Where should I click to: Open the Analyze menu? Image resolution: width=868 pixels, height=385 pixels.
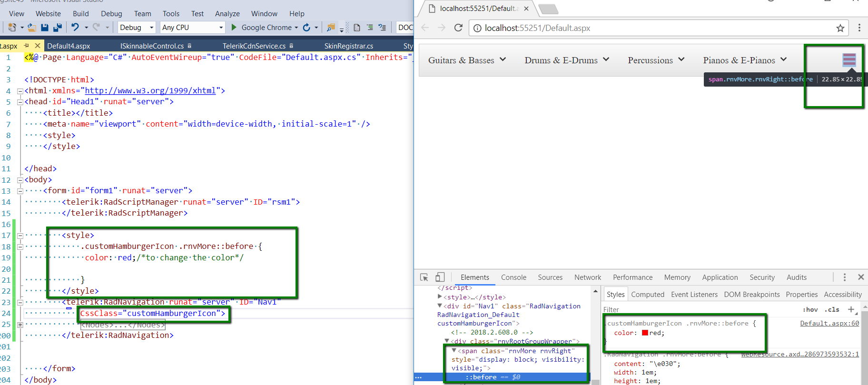(227, 14)
